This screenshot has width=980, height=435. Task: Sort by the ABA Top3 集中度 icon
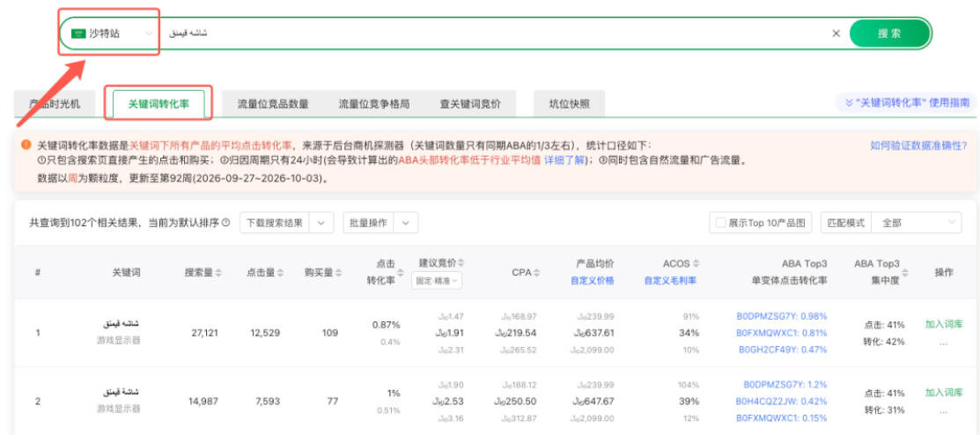point(906,272)
